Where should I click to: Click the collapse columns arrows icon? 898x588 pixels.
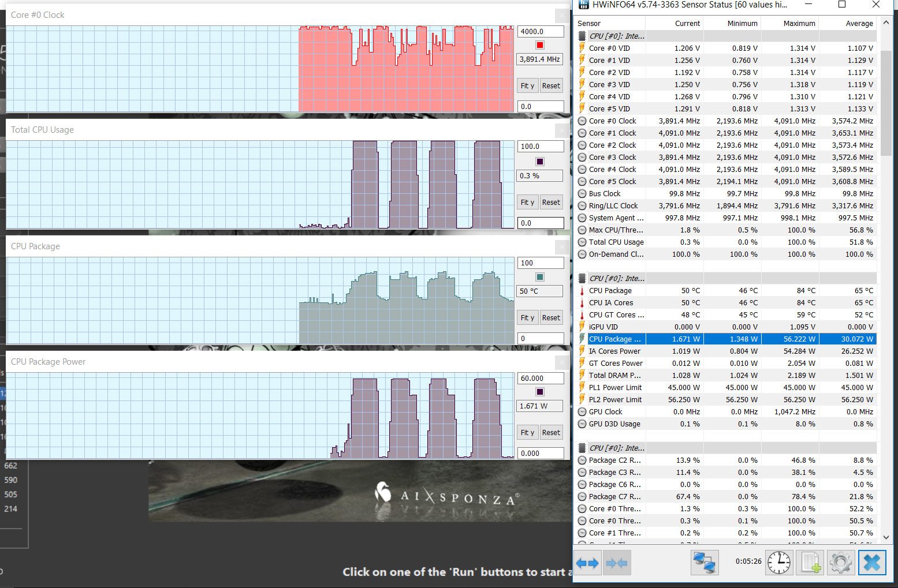pyautogui.click(x=616, y=563)
